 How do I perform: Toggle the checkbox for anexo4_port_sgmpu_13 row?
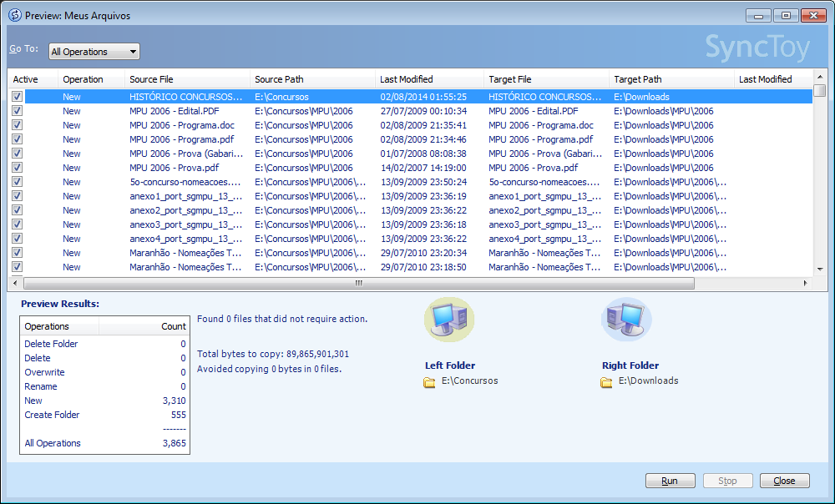coord(17,239)
